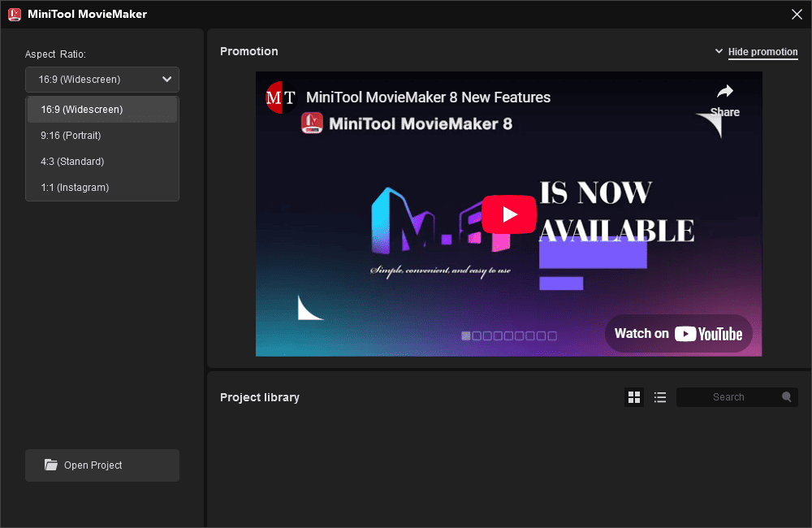Click the video Share arrow icon
This screenshot has height=528, width=812.
pos(725,92)
